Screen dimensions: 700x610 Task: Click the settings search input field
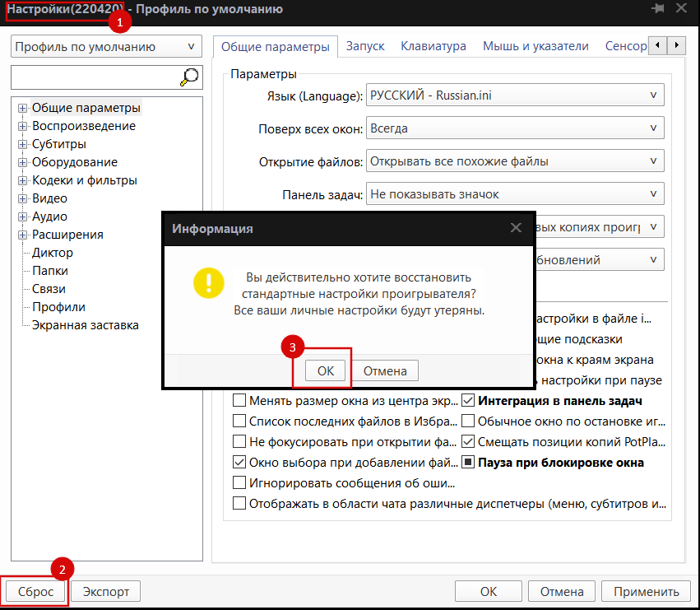95,77
